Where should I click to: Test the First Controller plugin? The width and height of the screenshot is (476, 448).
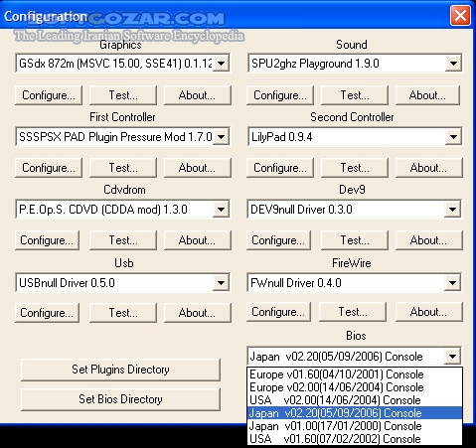[123, 168]
